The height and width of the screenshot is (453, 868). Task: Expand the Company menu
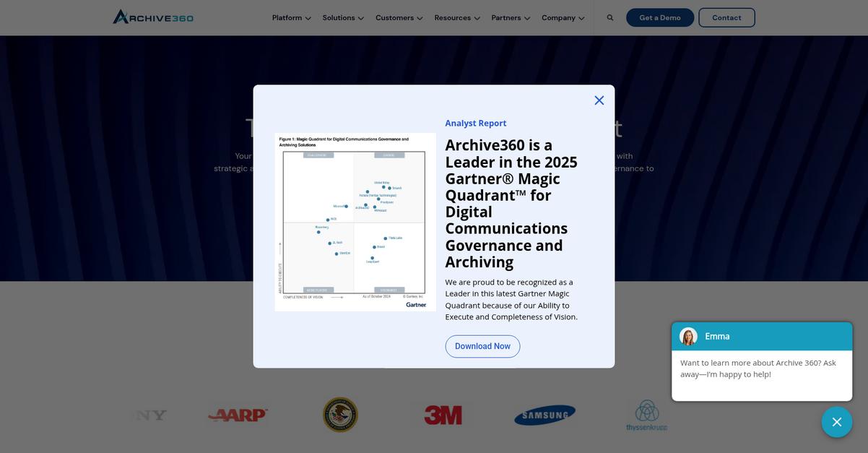click(563, 17)
